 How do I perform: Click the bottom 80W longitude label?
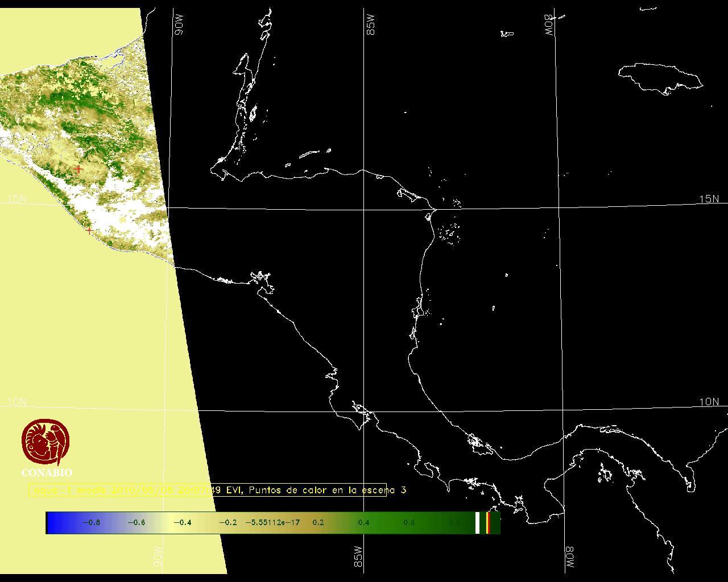point(570,558)
